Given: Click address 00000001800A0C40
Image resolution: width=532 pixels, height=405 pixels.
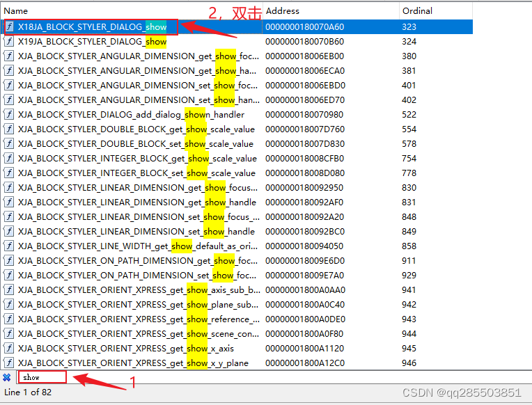Looking at the screenshot, I should click(x=305, y=304).
